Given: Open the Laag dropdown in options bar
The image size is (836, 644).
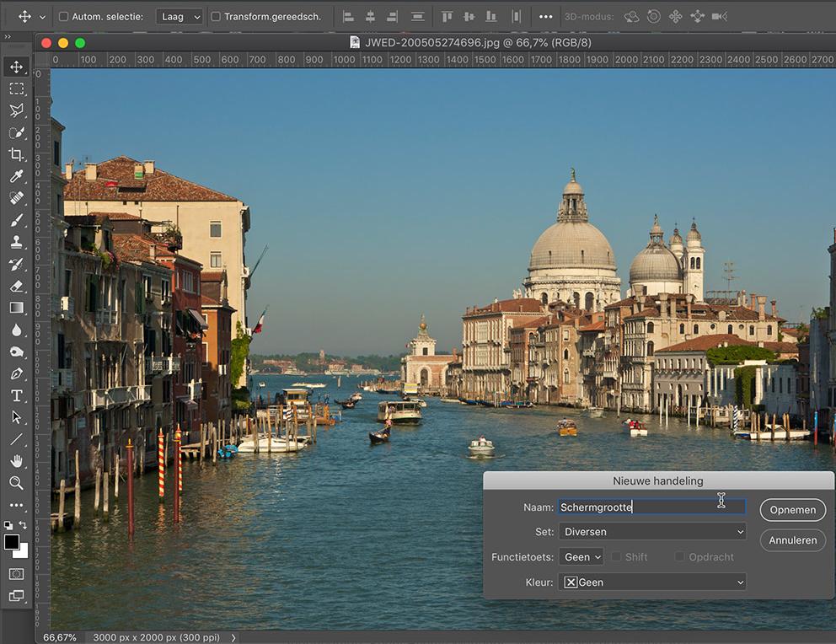Looking at the screenshot, I should 180,17.
